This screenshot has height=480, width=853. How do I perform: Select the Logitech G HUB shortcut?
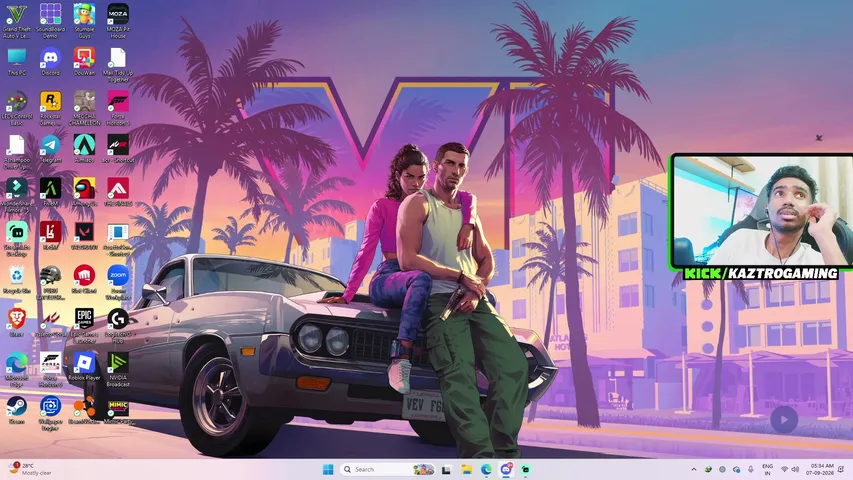[118, 326]
